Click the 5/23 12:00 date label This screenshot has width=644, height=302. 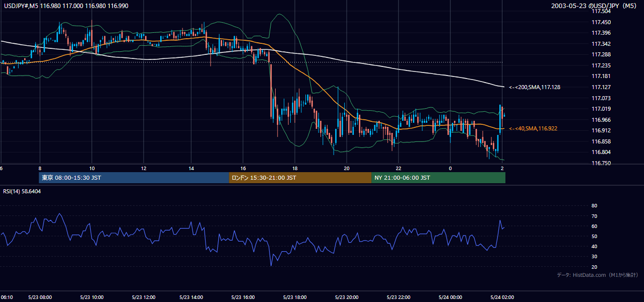pyautogui.click(x=143, y=297)
